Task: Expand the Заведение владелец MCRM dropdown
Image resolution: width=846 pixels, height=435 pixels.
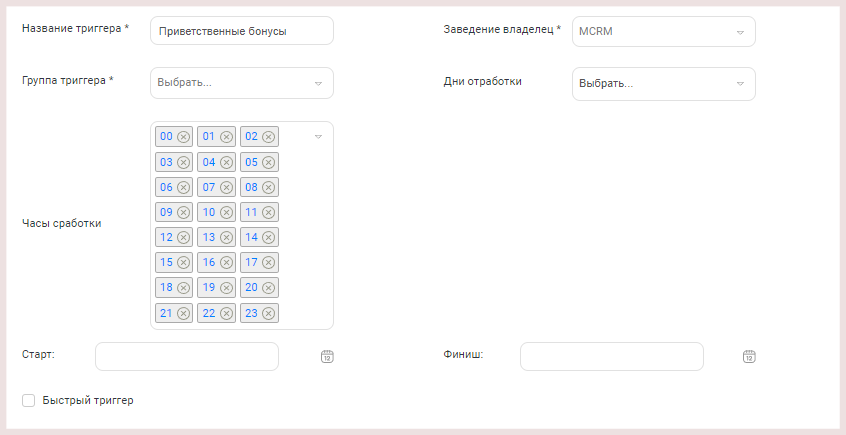Action: pos(664,31)
